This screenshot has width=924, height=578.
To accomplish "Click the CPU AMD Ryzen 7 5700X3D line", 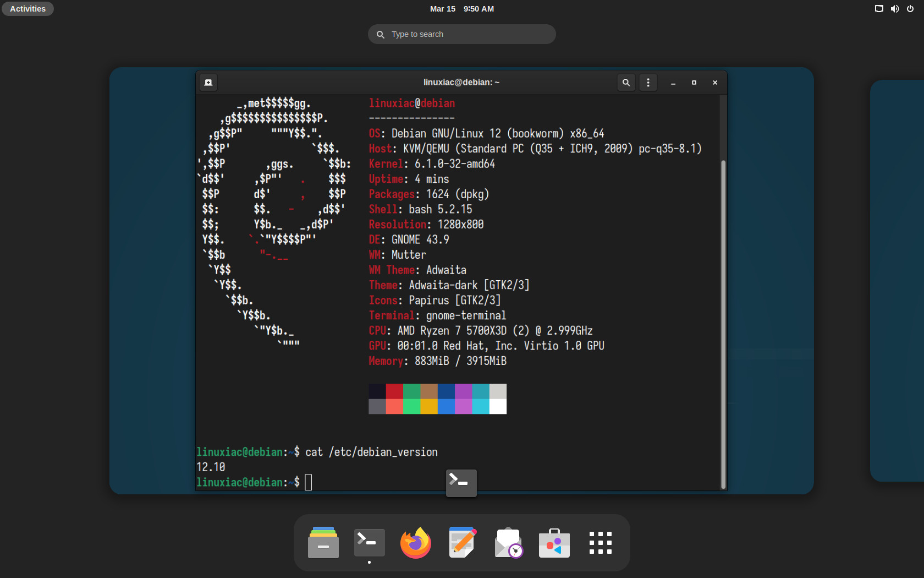I will (x=481, y=331).
